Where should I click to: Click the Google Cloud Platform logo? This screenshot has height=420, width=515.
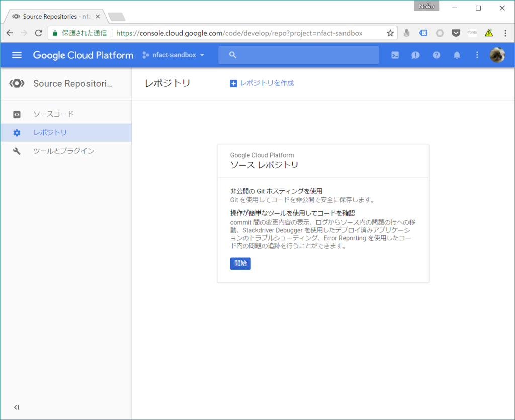[83, 55]
